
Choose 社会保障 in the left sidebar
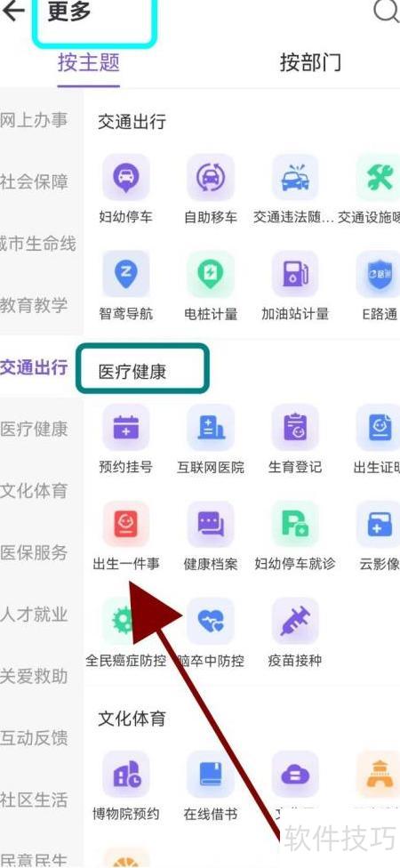click(34, 181)
